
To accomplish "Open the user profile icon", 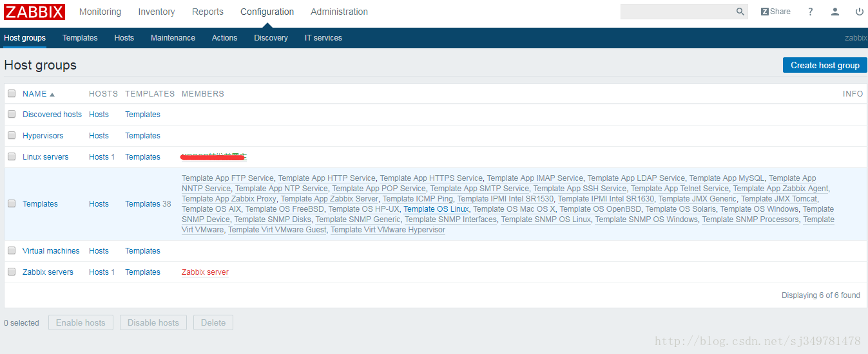I will (x=835, y=12).
